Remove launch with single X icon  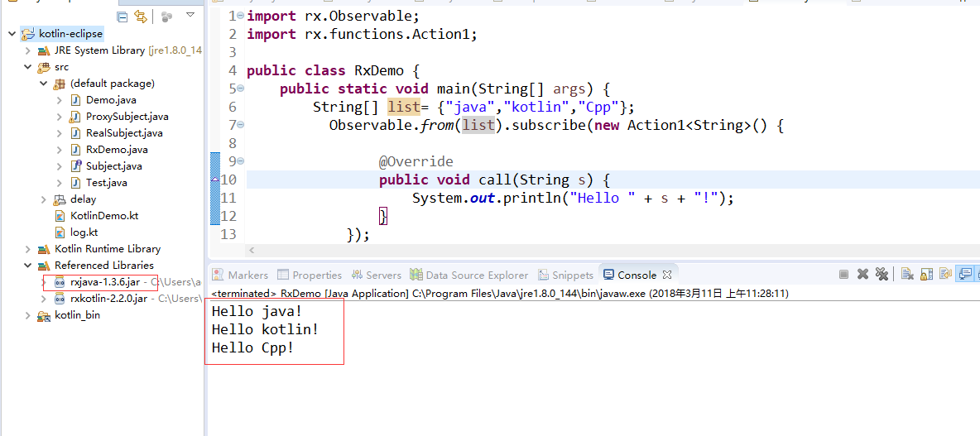(x=862, y=274)
